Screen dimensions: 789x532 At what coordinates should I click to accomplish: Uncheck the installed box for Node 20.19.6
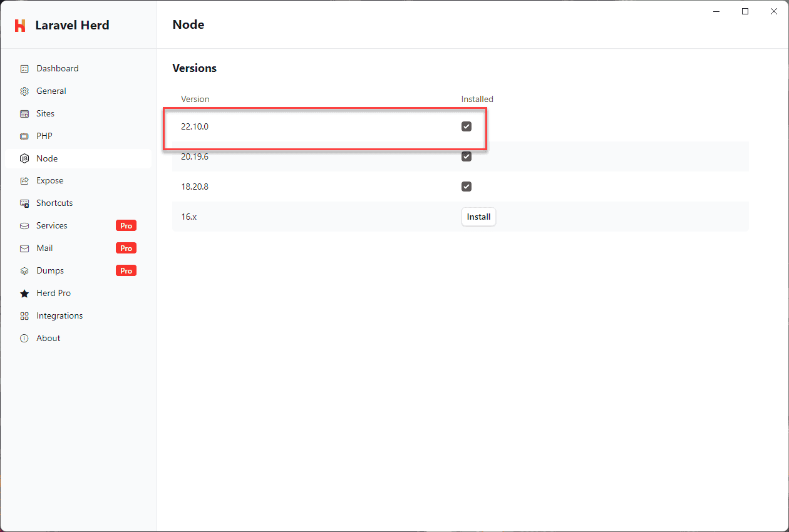466,156
